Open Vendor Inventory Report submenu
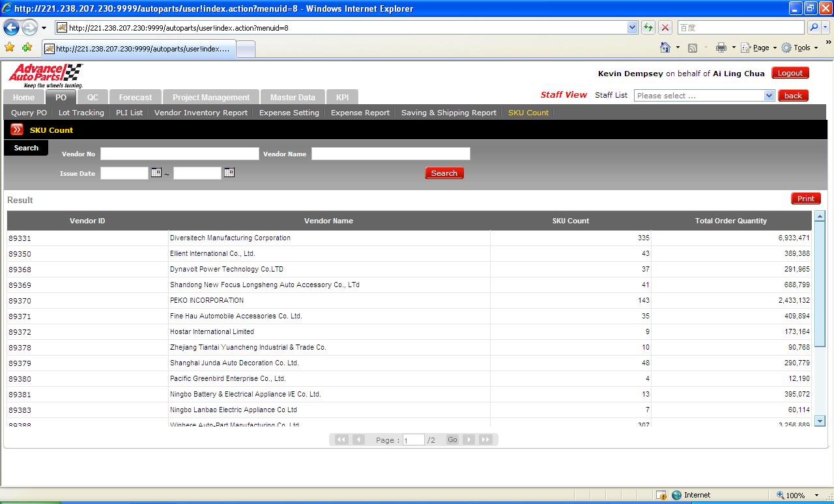 201,113
